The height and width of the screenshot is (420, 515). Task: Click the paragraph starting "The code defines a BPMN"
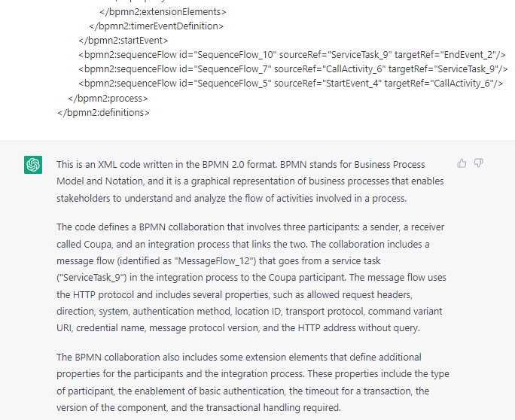click(251, 278)
